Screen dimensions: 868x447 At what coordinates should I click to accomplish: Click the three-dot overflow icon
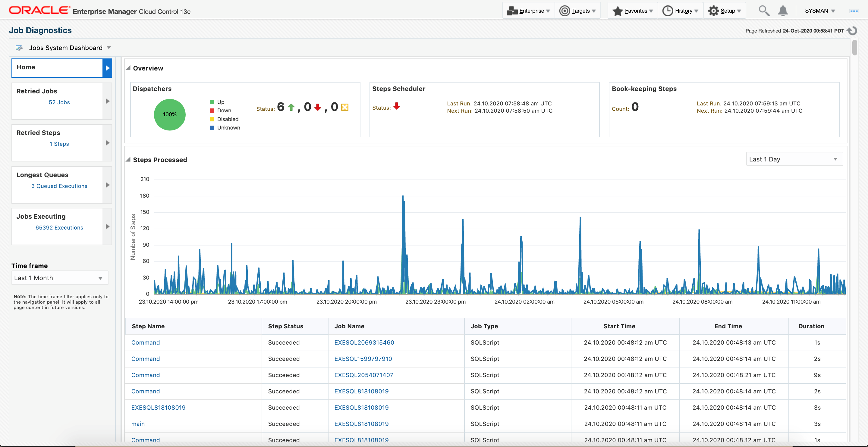tap(854, 11)
